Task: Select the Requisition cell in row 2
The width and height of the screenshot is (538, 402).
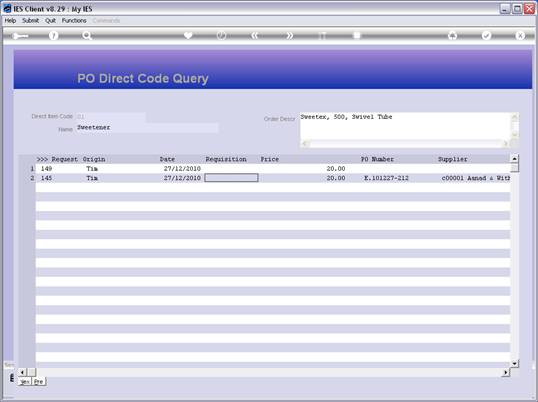Action: (231, 178)
